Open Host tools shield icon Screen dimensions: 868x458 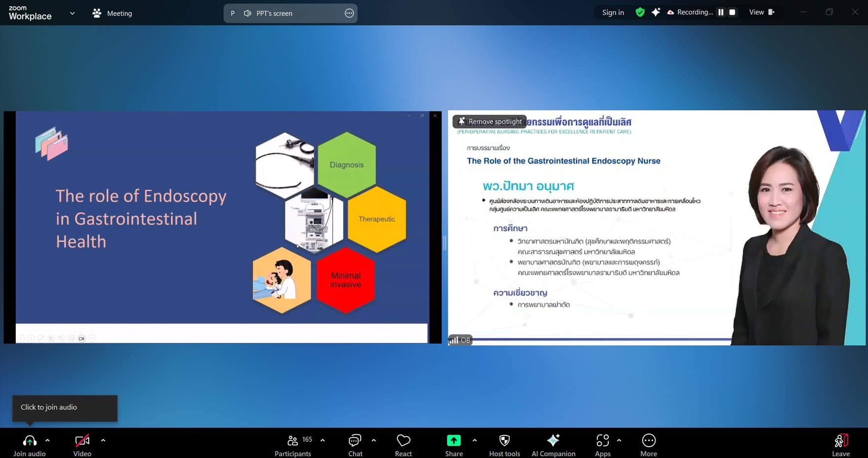click(x=504, y=441)
